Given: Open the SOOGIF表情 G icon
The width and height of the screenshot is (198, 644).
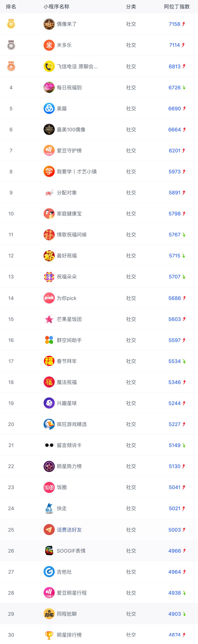Looking at the screenshot, I should [49, 550].
